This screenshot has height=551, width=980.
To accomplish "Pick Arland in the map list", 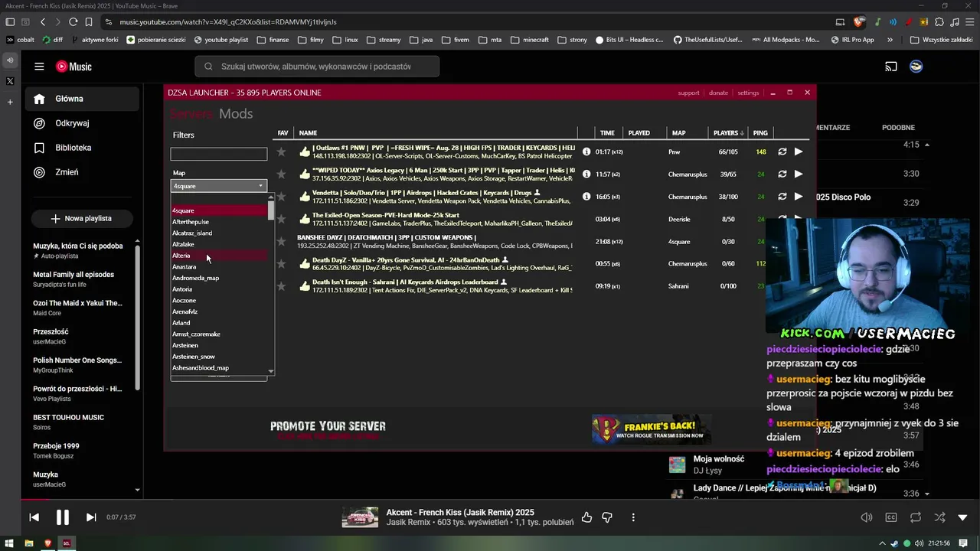I will tap(181, 323).
